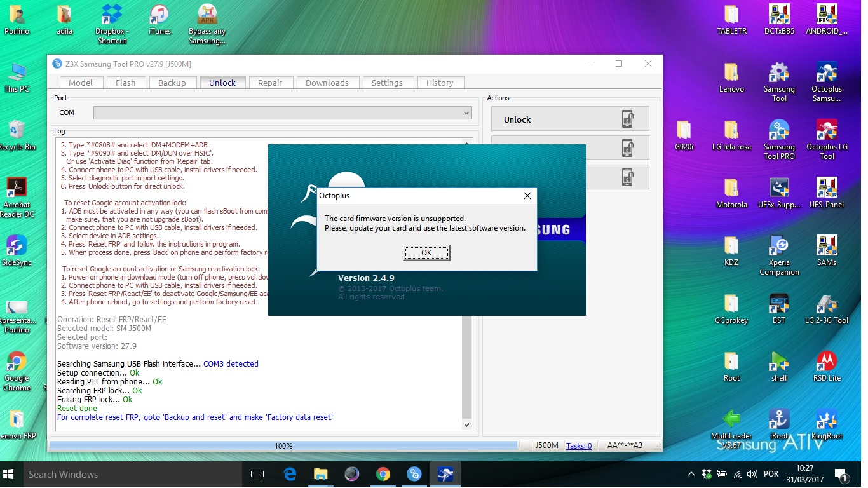This screenshot has width=868, height=488.
Task: Open G920i folder icon
Action: (x=684, y=135)
